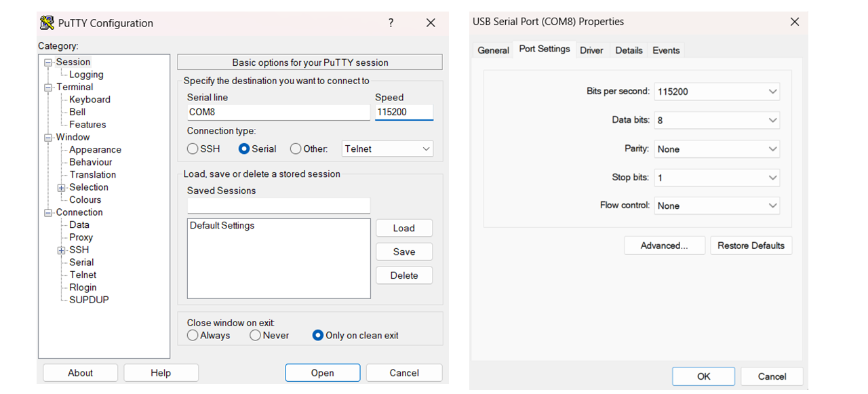The height and width of the screenshot is (394, 868).
Task: Open the Data bits dropdown
Action: (x=717, y=120)
